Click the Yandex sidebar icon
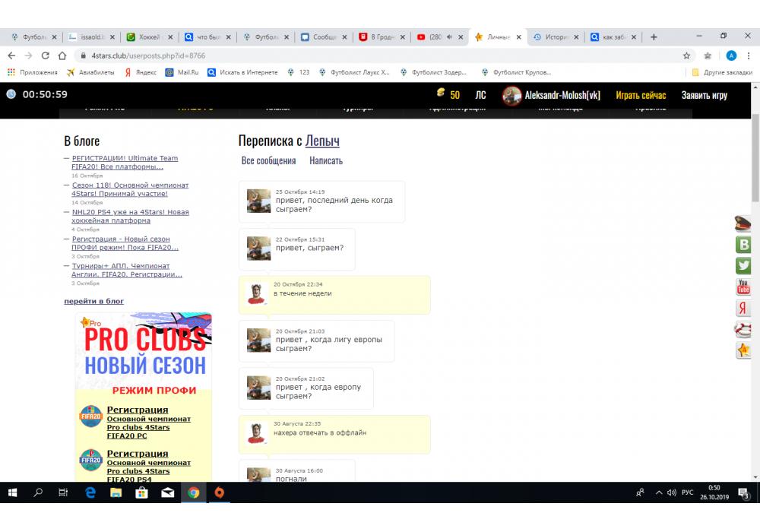The image size is (760, 532). point(743,308)
